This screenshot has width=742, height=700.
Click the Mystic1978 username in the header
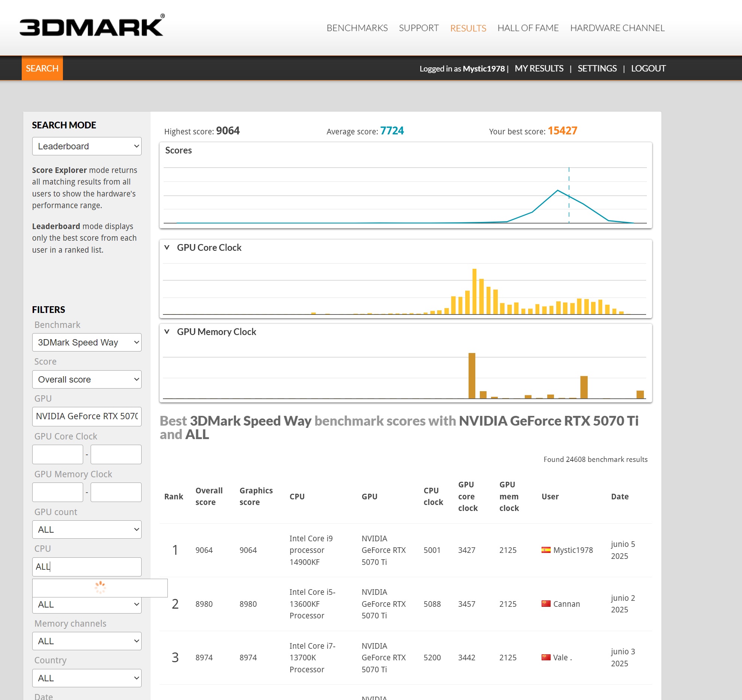coord(484,69)
